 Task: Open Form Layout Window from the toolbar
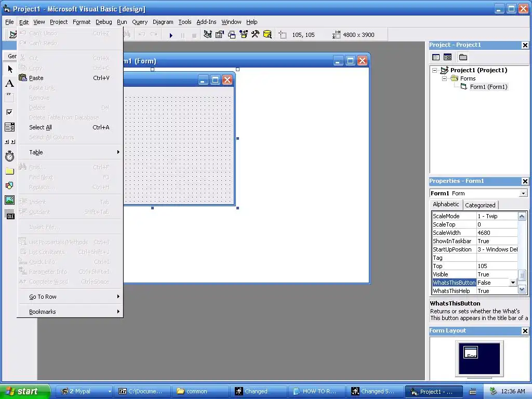[232, 35]
